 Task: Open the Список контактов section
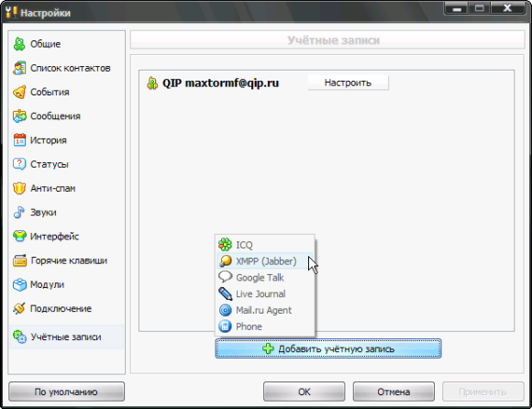(66, 68)
